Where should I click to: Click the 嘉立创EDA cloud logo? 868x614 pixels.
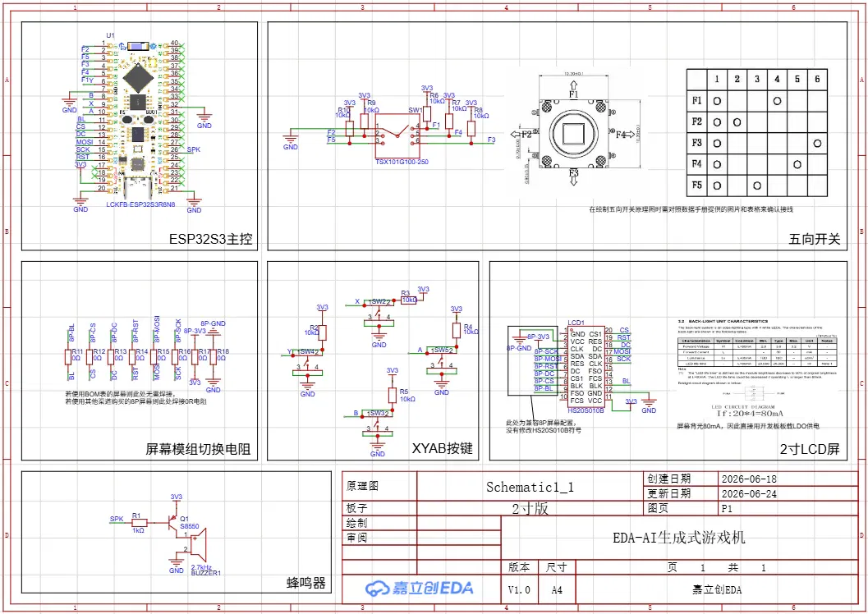click(419, 588)
